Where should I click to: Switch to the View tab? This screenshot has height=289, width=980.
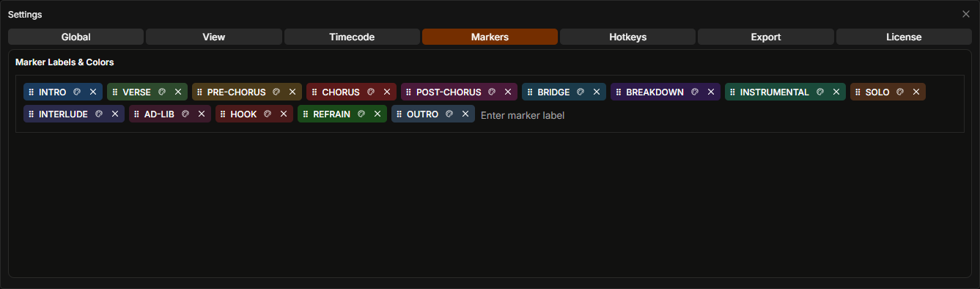(214, 37)
